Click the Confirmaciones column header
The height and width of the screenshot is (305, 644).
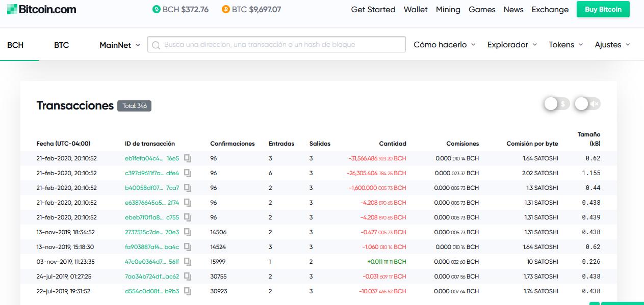click(x=233, y=144)
